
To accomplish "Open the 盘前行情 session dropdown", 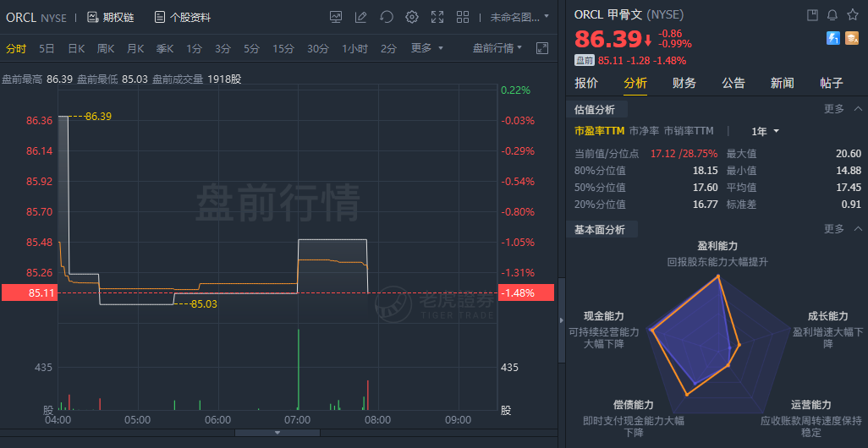I will pyautogui.click(x=497, y=48).
